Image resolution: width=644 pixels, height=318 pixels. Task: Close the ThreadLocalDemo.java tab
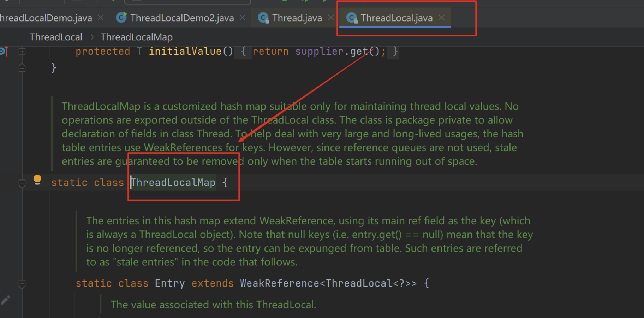point(101,18)
